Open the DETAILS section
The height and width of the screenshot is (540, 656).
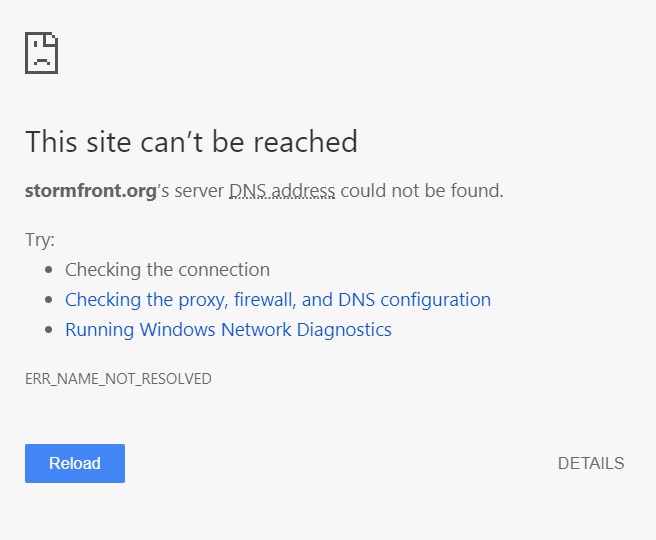pos(591,463)
